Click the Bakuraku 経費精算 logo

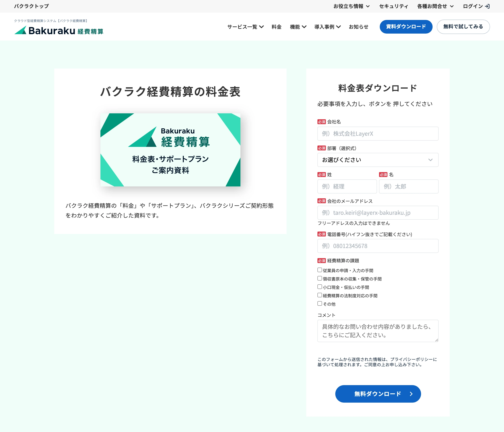[x=59, y=30]
